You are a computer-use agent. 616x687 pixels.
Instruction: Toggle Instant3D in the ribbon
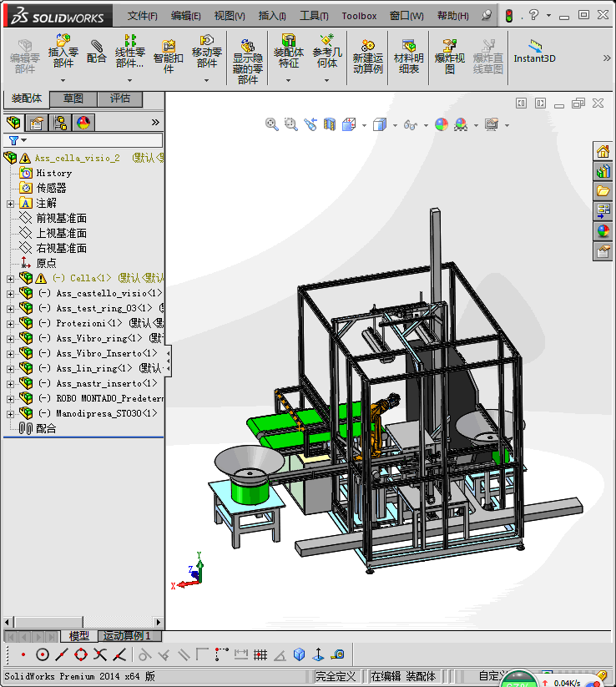pyautogui.click(x=534, y=52)
